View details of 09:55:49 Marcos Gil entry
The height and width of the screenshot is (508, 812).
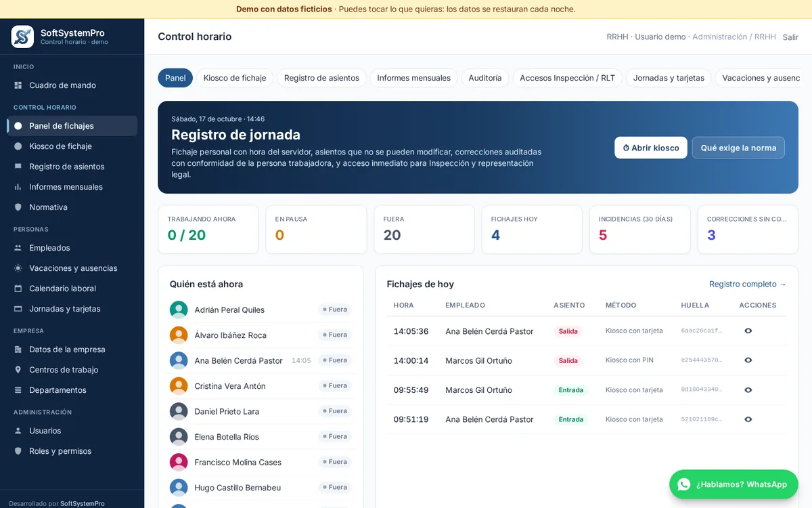(x=748, y=390)
